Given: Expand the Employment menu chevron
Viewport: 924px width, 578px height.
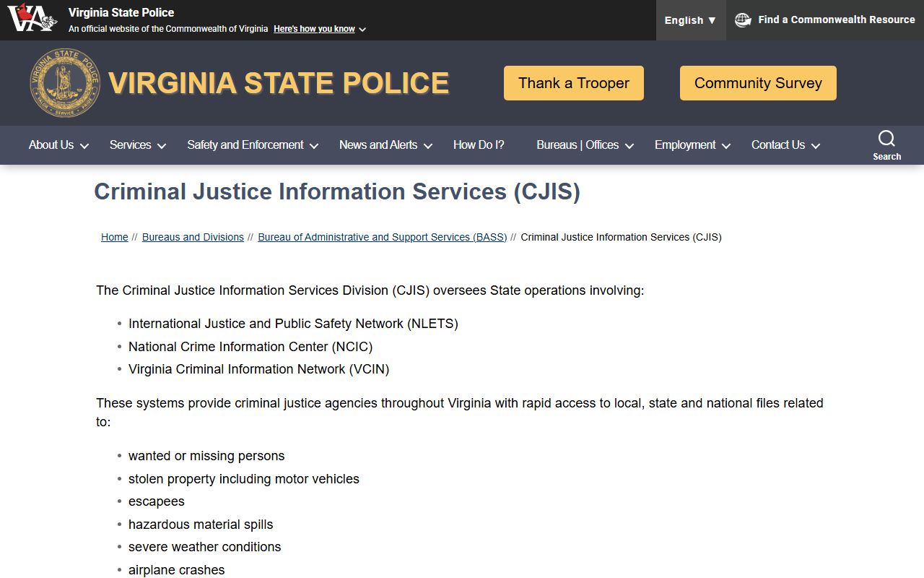Looking at the screenshot, I should pos(726,146).
